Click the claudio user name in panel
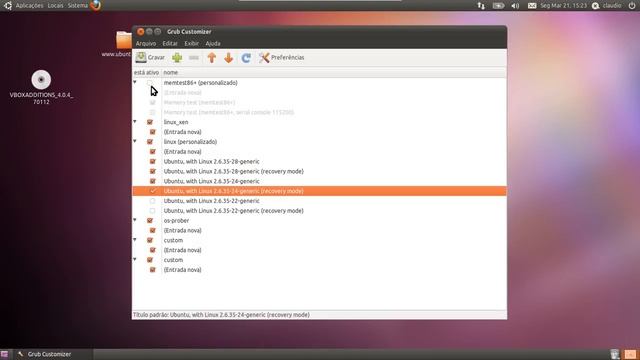This screenshot has height=360, width=640. [x=612, y=5]
